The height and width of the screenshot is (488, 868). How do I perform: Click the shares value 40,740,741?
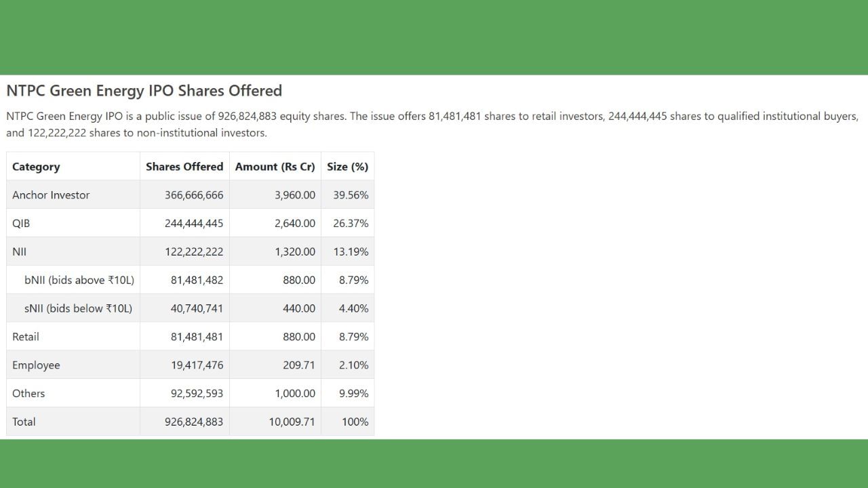pos(197,308)
